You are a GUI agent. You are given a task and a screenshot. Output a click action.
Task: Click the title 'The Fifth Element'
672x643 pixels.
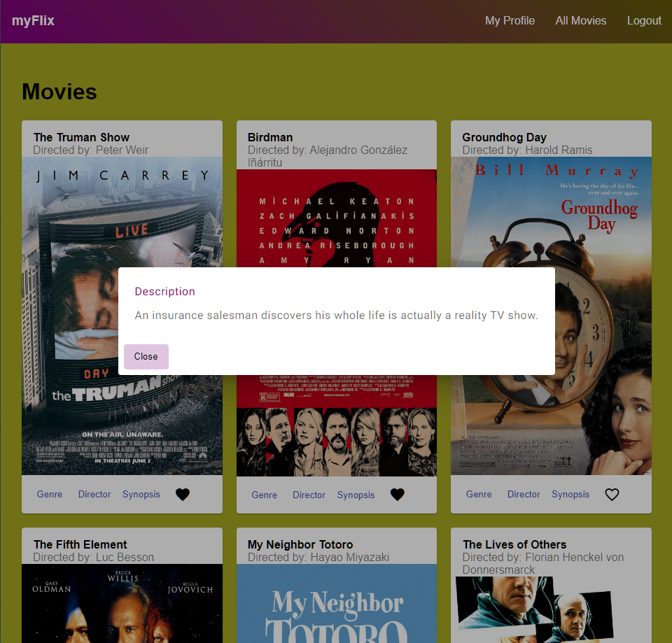(80, 544)
